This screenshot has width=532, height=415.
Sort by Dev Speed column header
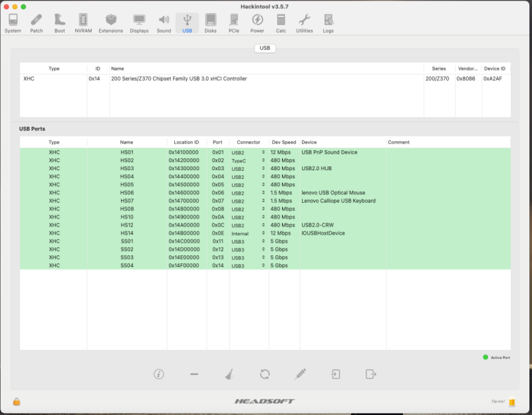tap(284, 142)
